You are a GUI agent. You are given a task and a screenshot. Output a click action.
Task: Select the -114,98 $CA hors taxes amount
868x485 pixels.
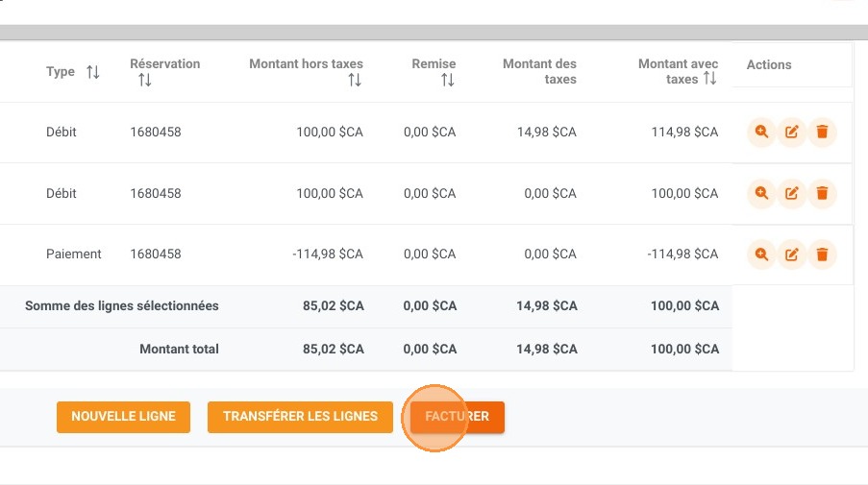tap(328, 254)
